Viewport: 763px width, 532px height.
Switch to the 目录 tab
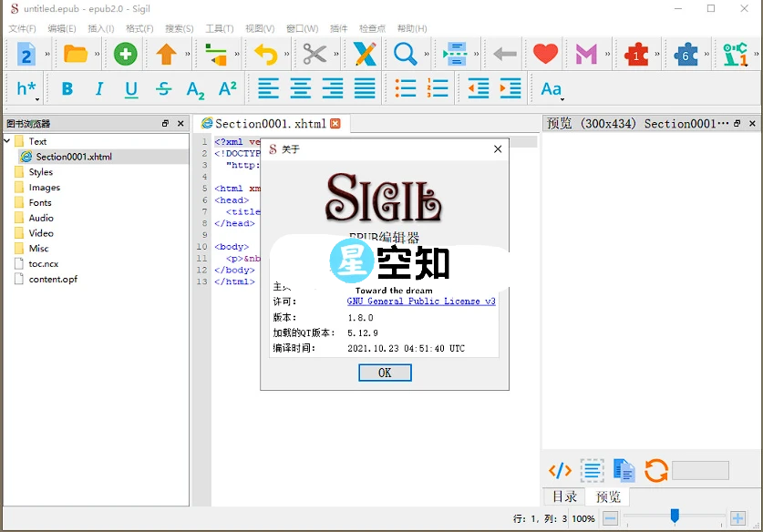click(563, 496)
